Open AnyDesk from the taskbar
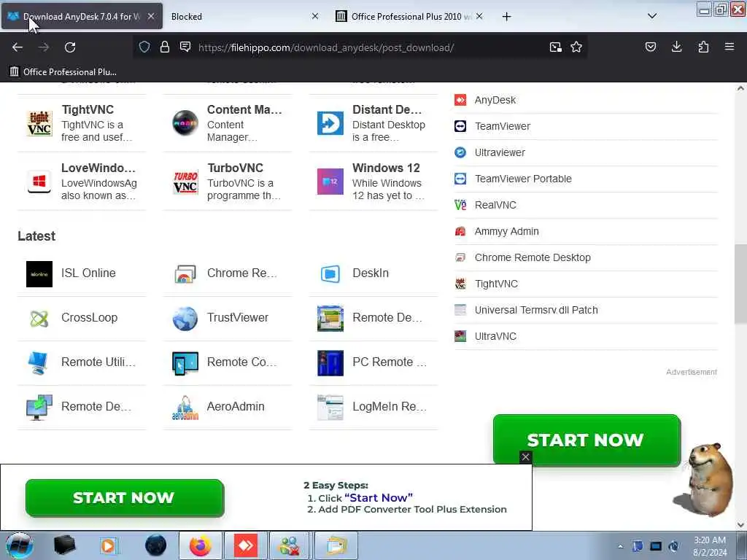The image size is (747, 560). (246, 545)
